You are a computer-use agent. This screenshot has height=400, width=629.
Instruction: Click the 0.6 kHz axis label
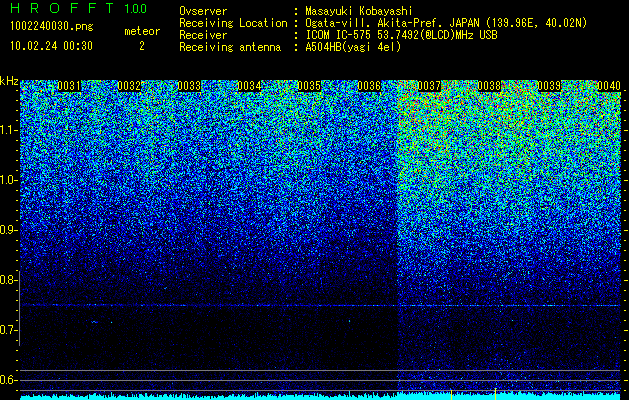click(x=9, y=380)
